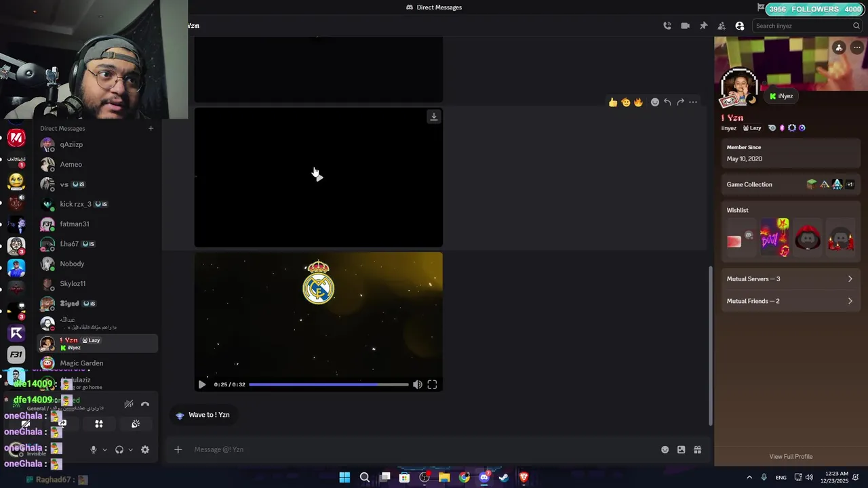Click the friend status button on profile banner
Viewport: 868px width, 488px height.
(839, 47)
